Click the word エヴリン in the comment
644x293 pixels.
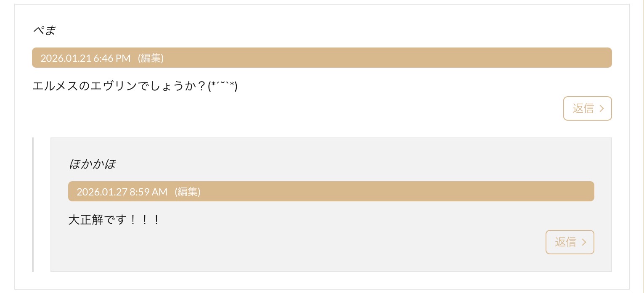115,86
